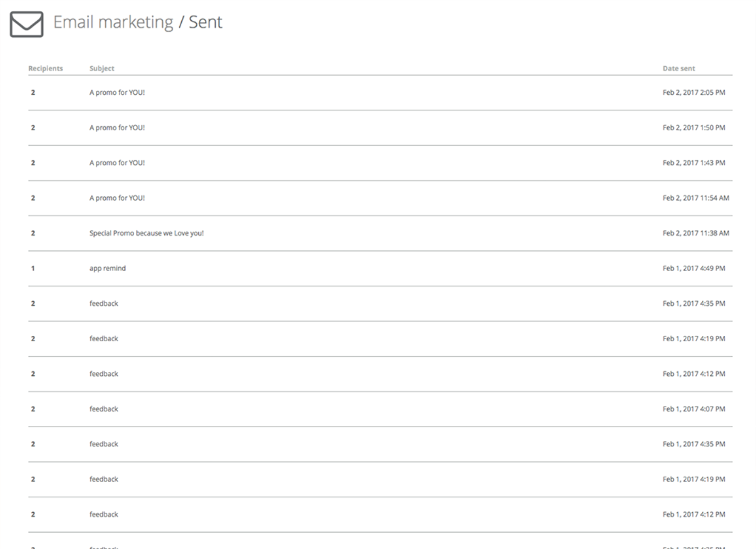Click the date Feb 2, 2017 1:50 PM
This screenshot has height=549, width=756.
click(x=694, y=128)
